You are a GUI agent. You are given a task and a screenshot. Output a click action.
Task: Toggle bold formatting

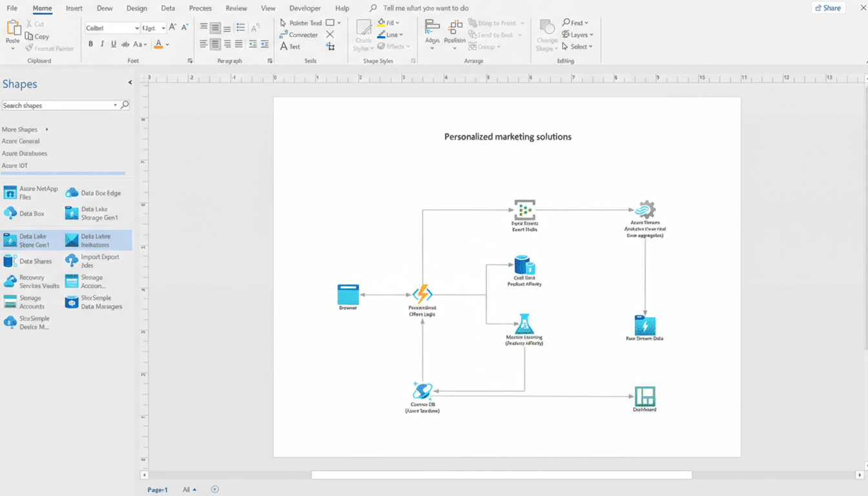[x=90, y=43]
